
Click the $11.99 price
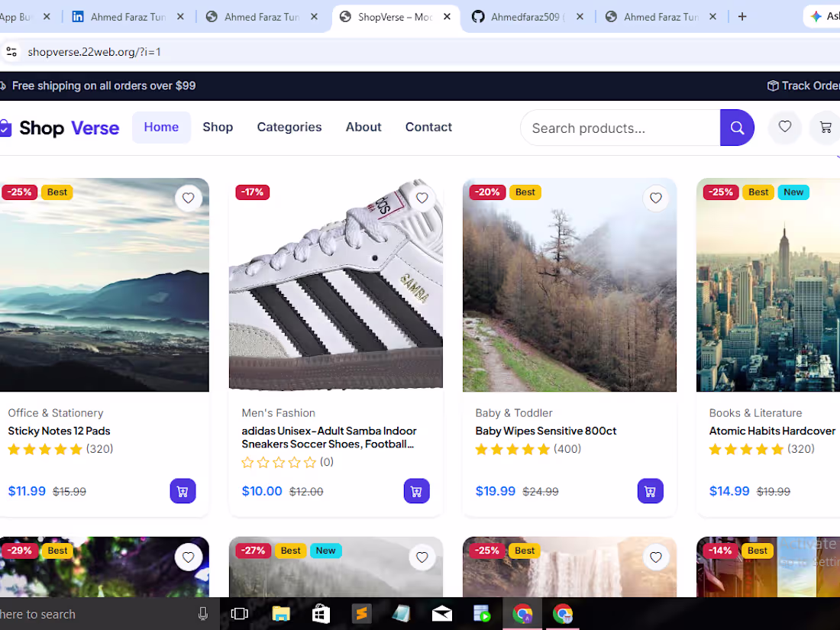click(x=27, y=491)
